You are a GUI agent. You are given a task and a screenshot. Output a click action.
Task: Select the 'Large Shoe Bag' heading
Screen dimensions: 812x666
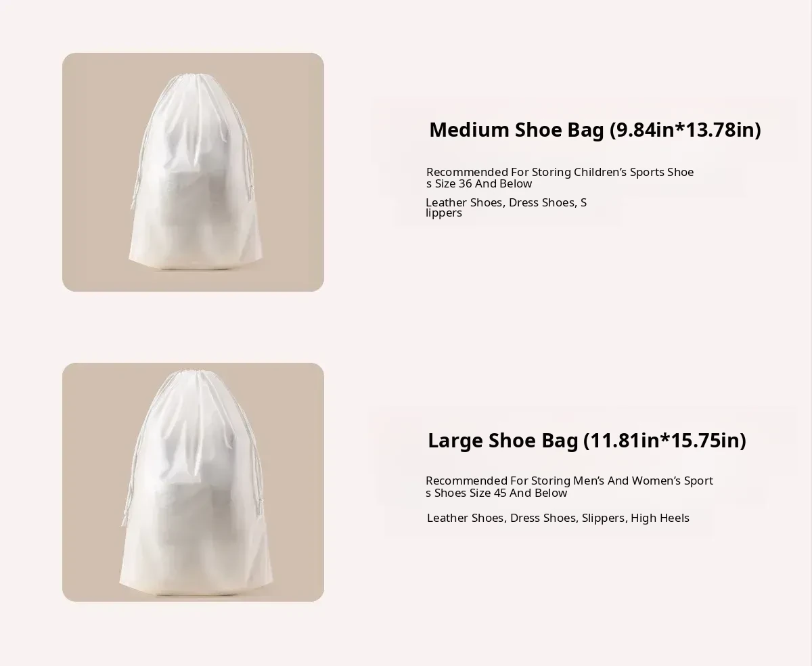pos(503,441)
